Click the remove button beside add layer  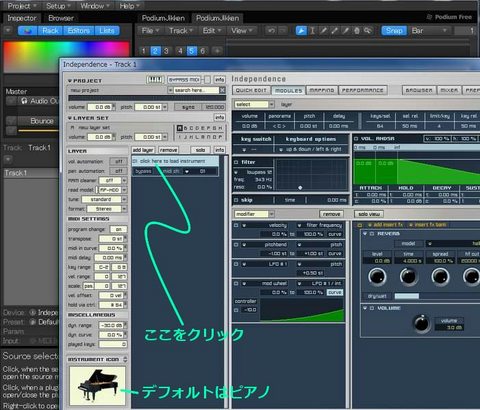[168, 150]
